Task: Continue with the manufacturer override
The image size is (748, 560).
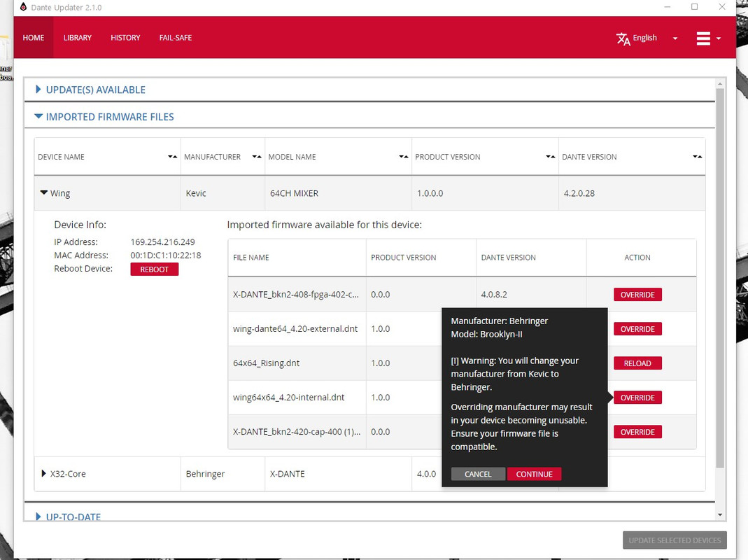Action: (535, 474)
